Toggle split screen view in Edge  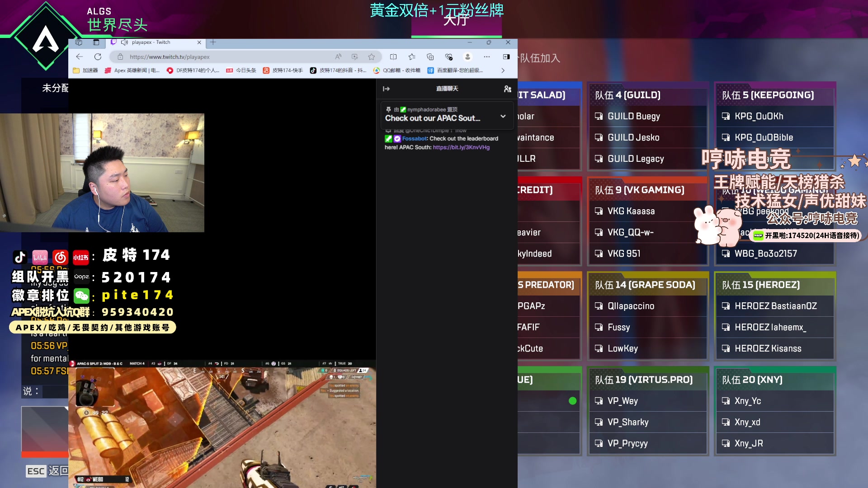point(393,56)
